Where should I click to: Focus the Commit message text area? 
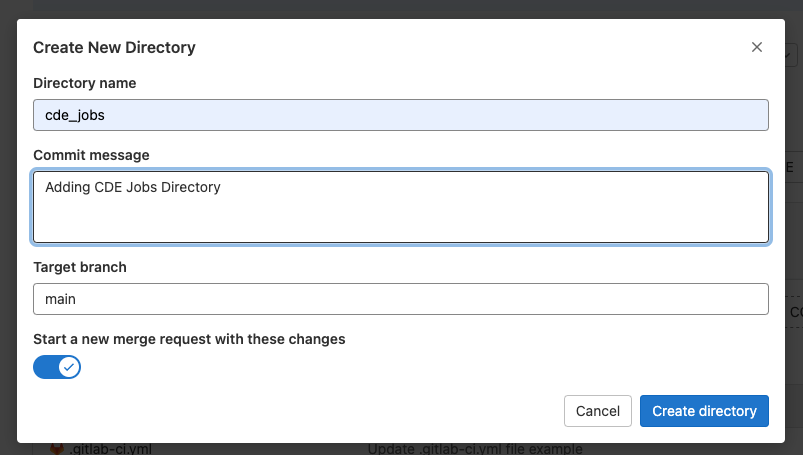tap(400, 207)
